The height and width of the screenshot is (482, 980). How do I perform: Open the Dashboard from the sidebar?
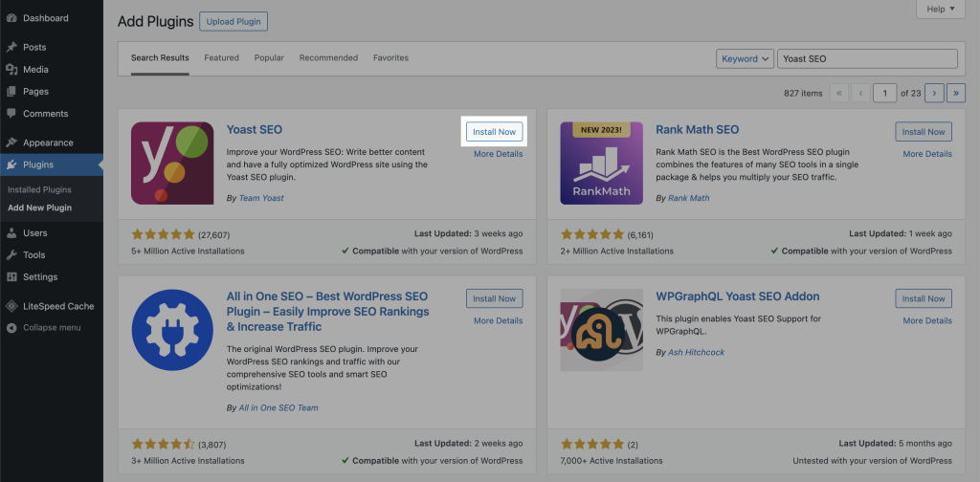tap(45, 18)
